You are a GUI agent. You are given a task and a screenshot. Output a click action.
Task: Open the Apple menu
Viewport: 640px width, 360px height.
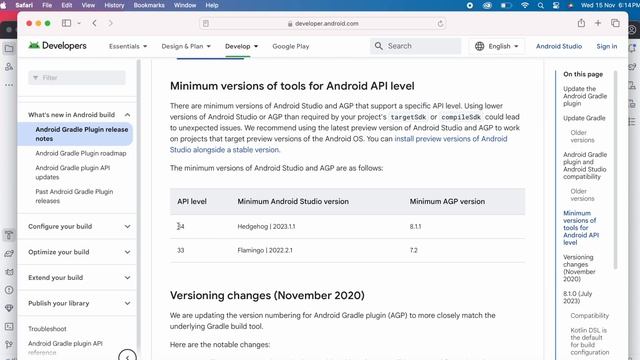pyautogui.click(x=4, y=5)
